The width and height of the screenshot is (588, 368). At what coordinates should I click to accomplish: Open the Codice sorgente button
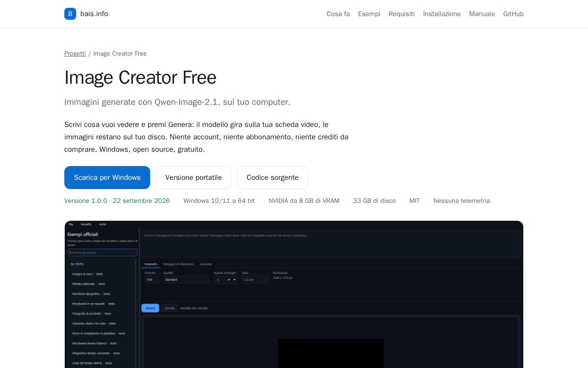272,178
